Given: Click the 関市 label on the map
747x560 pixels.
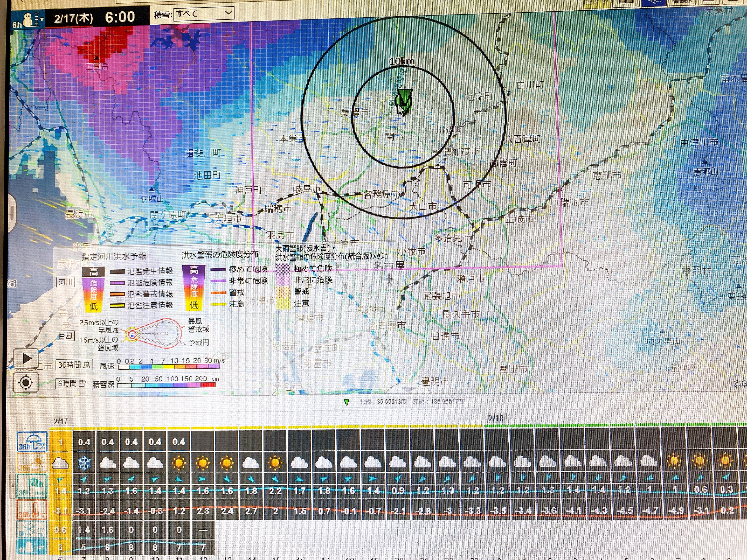Looking at the screenshot, I should tap(395, 137).
